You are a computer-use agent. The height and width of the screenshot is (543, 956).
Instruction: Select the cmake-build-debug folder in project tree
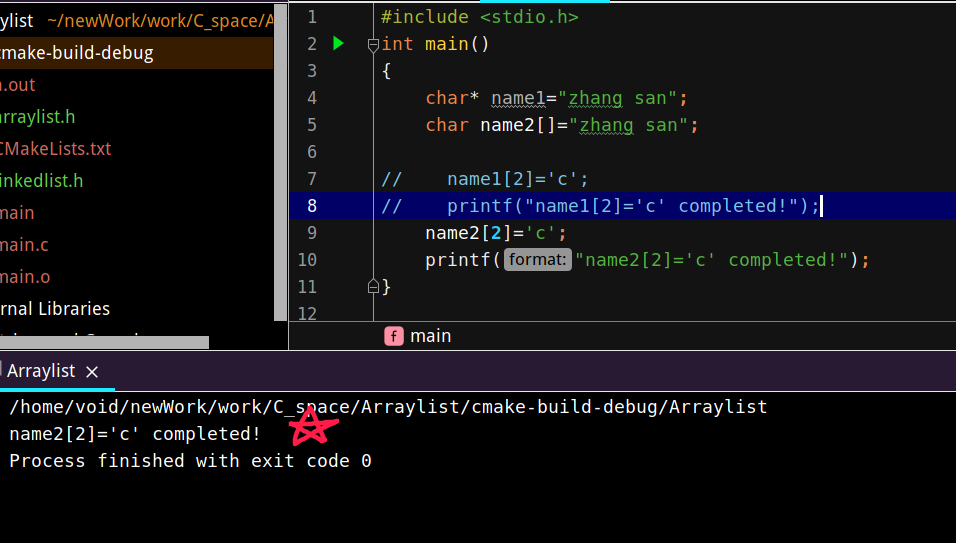[x=137, y=53]
